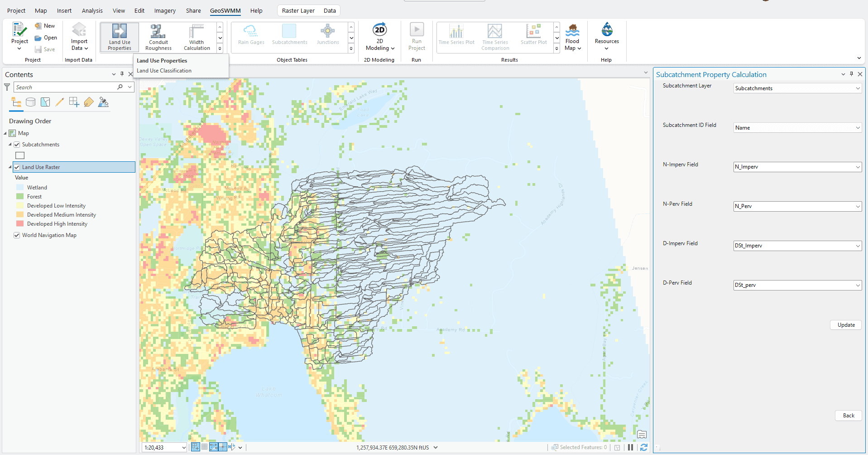
Task: Click the Save project icon
Action: pos(38,49)
